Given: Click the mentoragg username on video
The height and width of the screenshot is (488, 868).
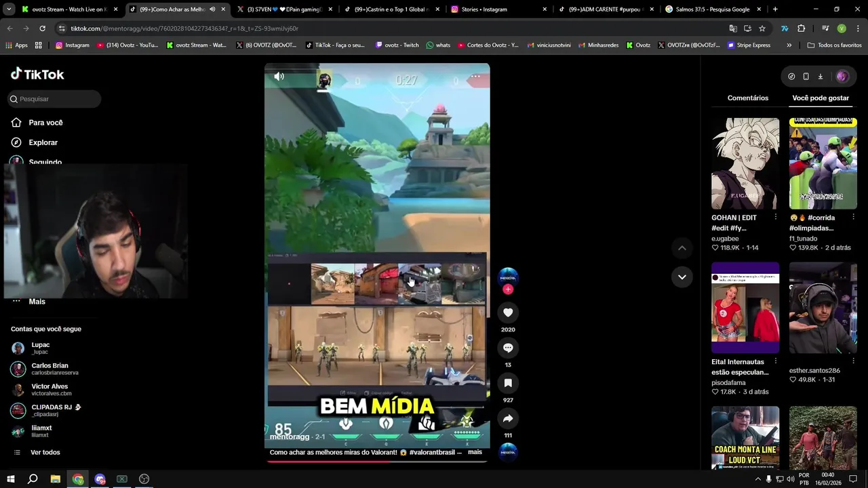Looking at the screenshot, I should point(290,437).
